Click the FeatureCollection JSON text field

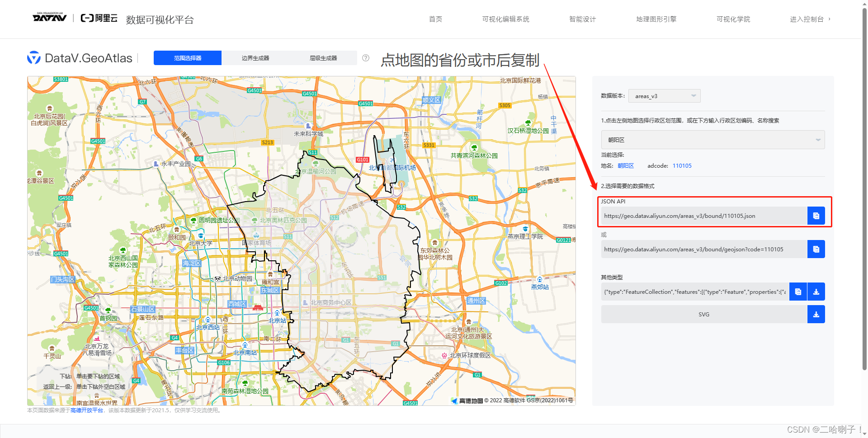click(695, 292)
